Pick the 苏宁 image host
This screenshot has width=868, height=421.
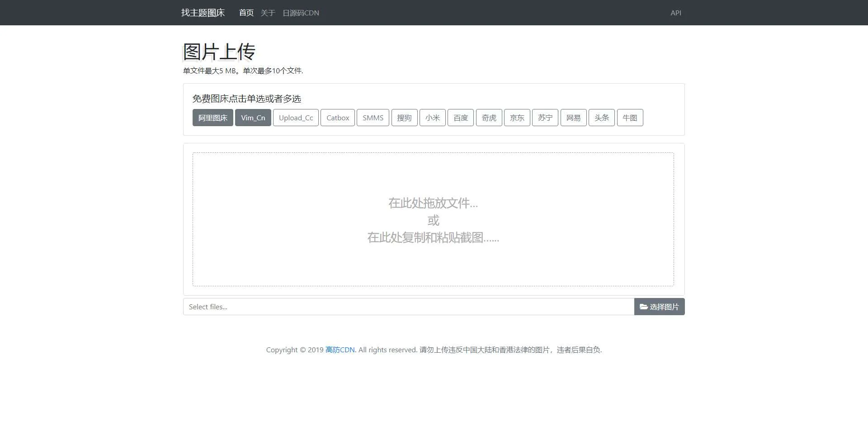pos(545,118)
